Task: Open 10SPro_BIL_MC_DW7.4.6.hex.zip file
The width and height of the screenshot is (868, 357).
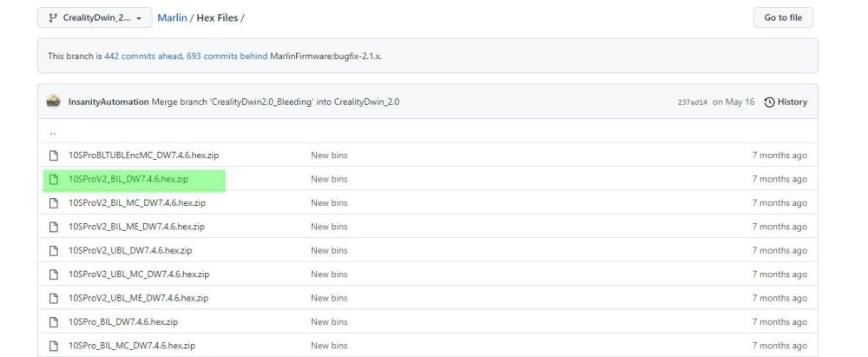Action: coord(132,346)
